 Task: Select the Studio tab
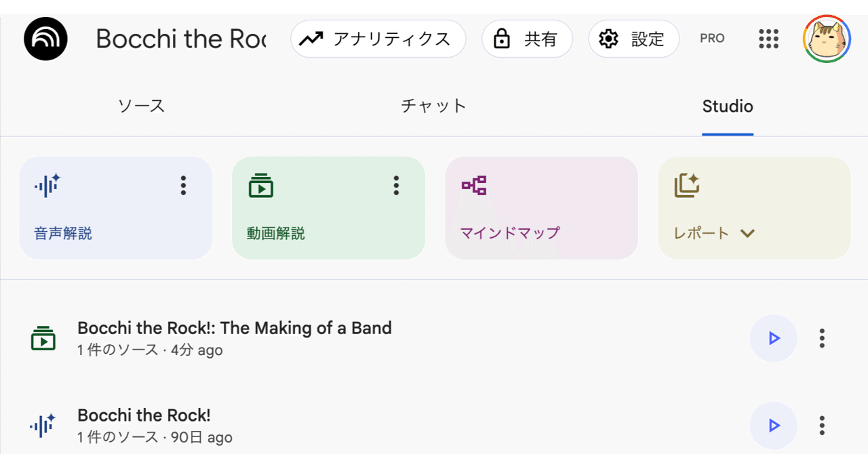coord(728,106)
